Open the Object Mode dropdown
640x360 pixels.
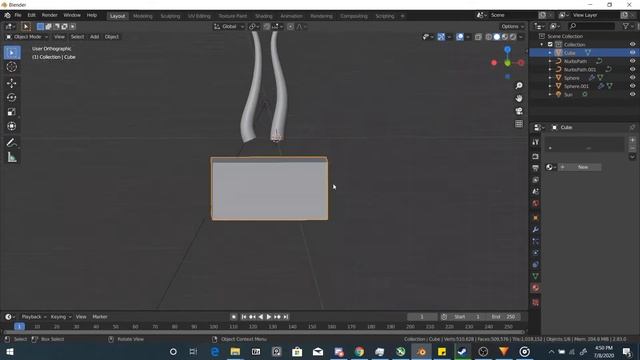[x=27, y=37]
